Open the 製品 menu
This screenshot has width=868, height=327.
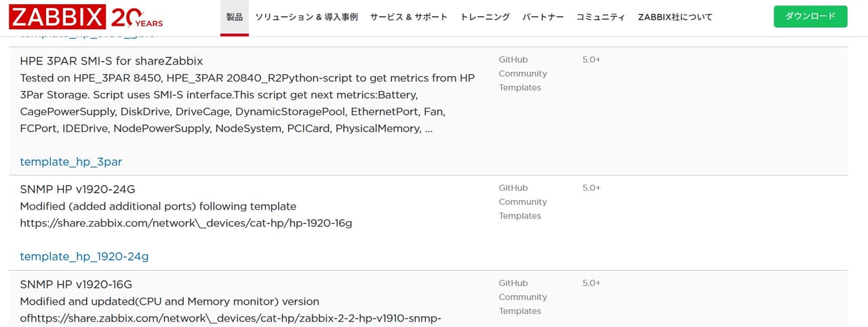point(234,17)
